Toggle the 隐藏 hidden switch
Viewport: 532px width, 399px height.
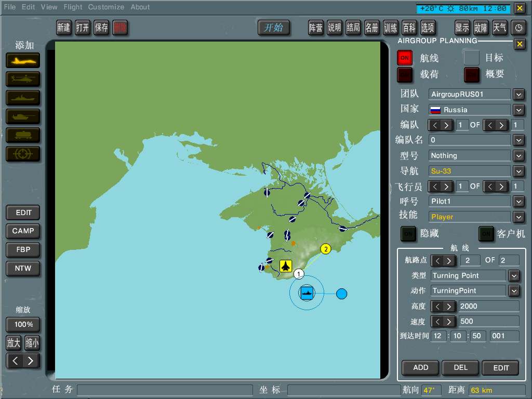pyautogui.click(x=408, y=234)
